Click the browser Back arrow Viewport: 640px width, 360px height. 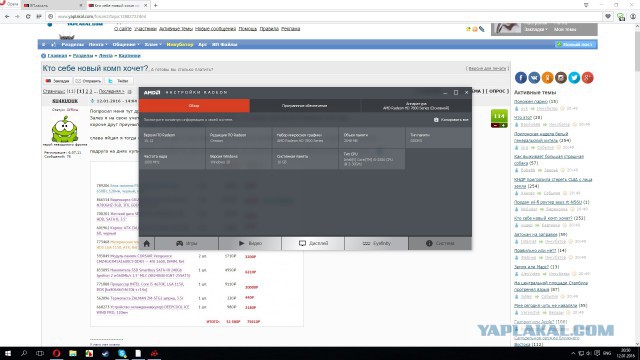point(7,16)
